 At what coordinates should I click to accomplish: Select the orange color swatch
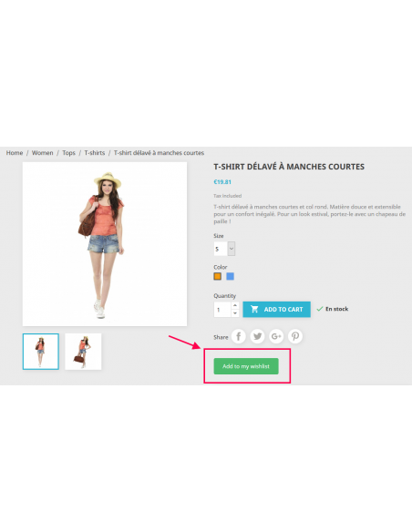[x=218, y=276]
